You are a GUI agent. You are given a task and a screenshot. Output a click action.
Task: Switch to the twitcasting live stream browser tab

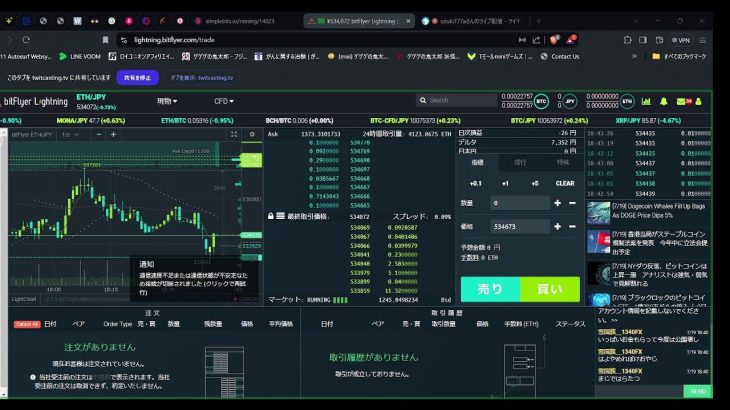pyautogui.click(x=472, y=21)
